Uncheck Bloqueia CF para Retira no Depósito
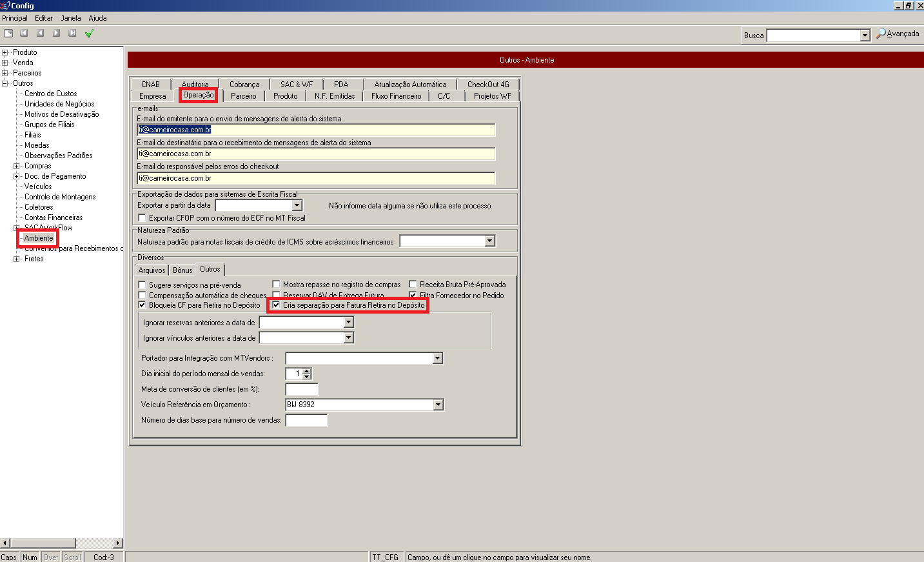 tap(143, 305)
